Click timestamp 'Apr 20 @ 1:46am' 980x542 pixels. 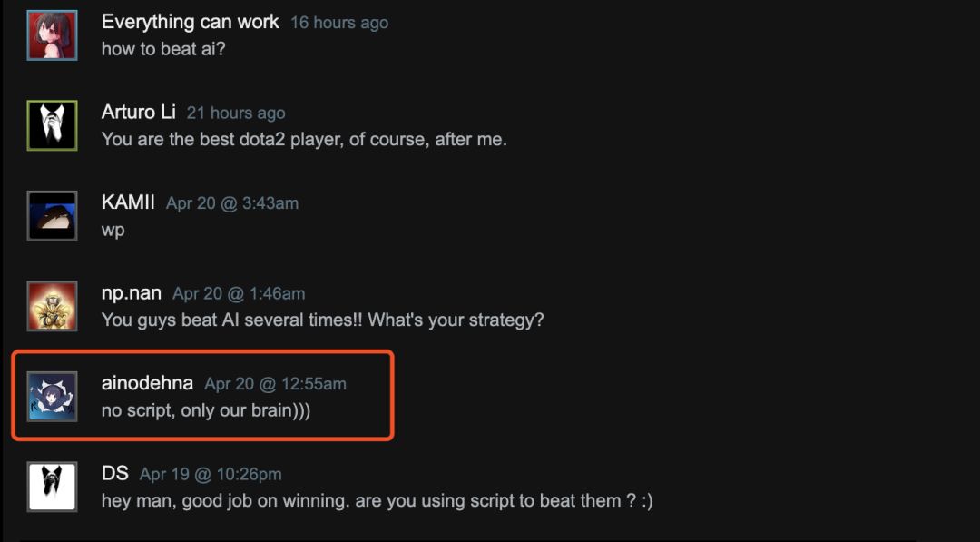coord(239,294)
